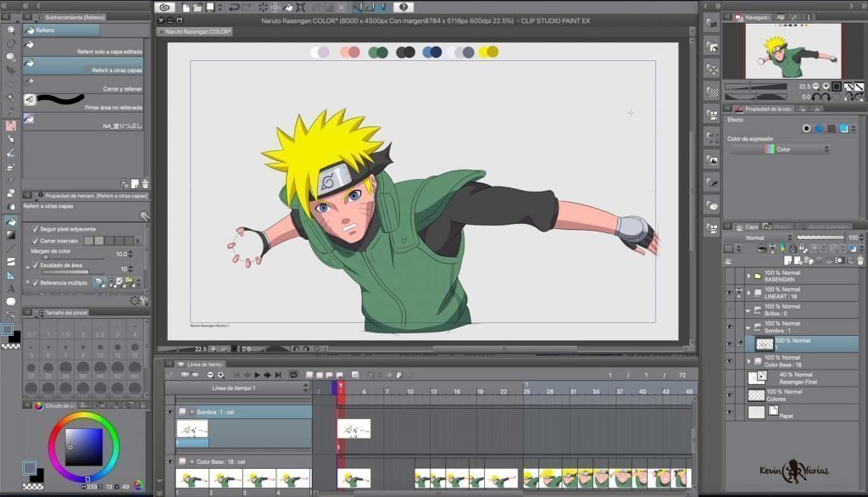Select the Ruler tool
The width and height of the screenshot is (868, 497).
11,275
